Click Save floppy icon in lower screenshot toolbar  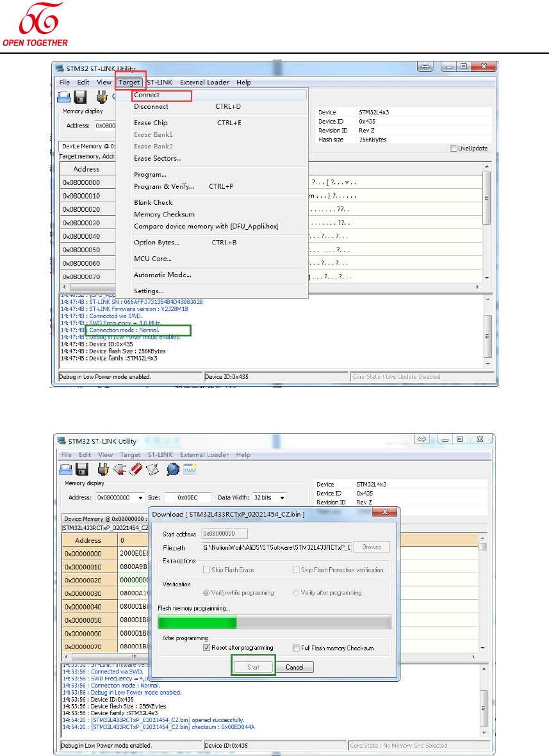[x=82, y=469]
